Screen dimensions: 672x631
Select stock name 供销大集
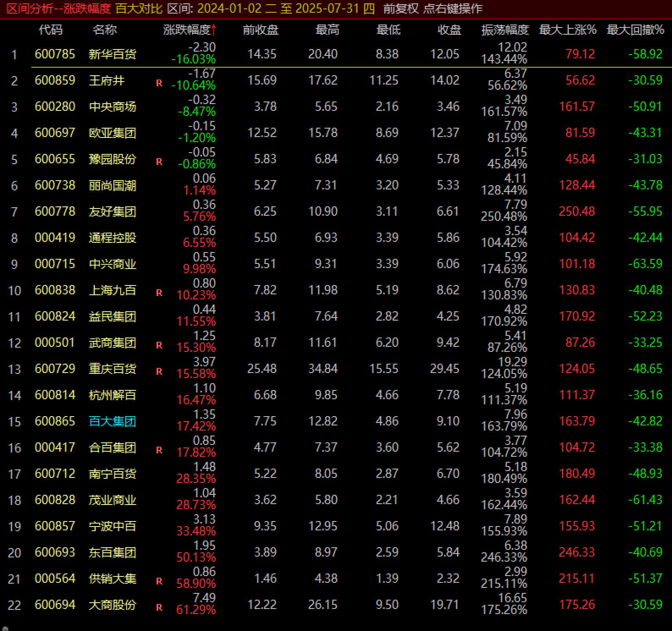[113, 579]
